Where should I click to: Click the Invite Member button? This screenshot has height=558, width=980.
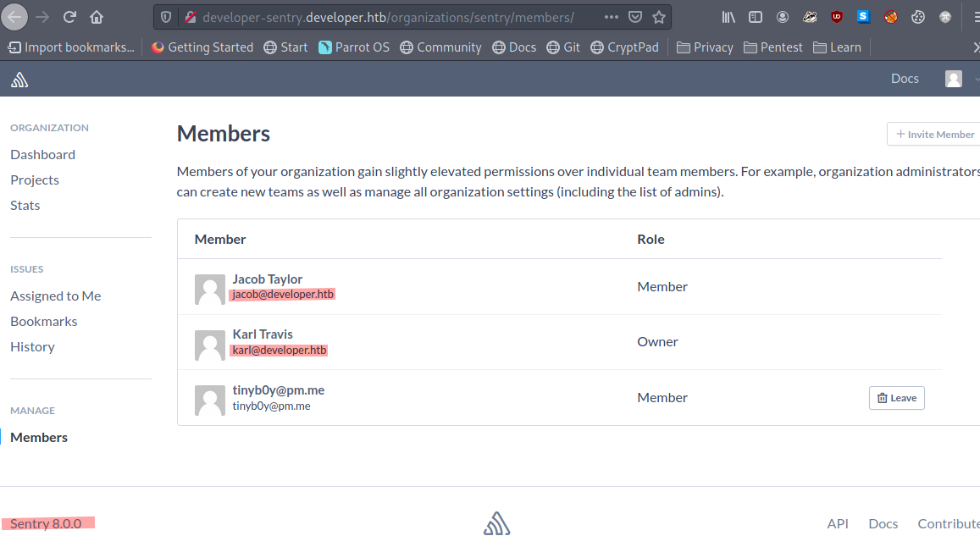coord(934,135)
